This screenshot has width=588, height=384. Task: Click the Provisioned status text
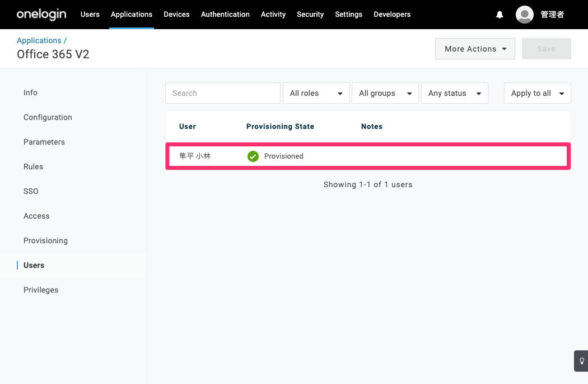[x=284, y=156]
